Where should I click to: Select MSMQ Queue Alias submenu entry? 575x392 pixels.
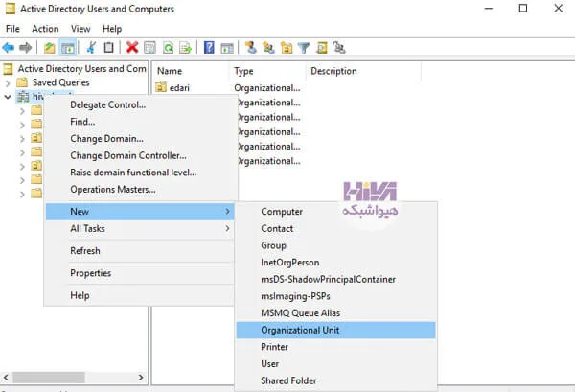(336, 312)
